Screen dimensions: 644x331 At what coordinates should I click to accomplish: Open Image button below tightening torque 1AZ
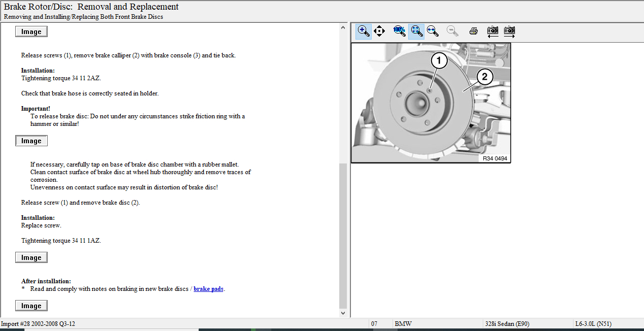(31, 257)
